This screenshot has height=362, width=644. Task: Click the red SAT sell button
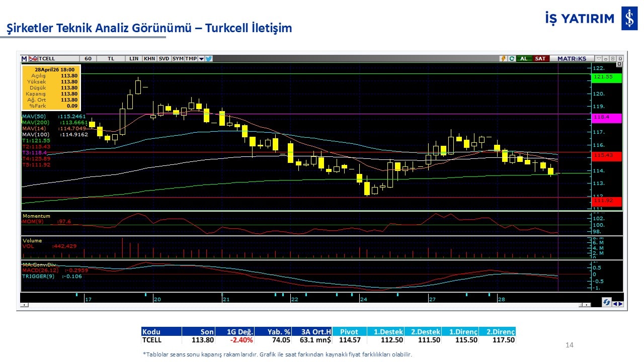pos(540,59)
